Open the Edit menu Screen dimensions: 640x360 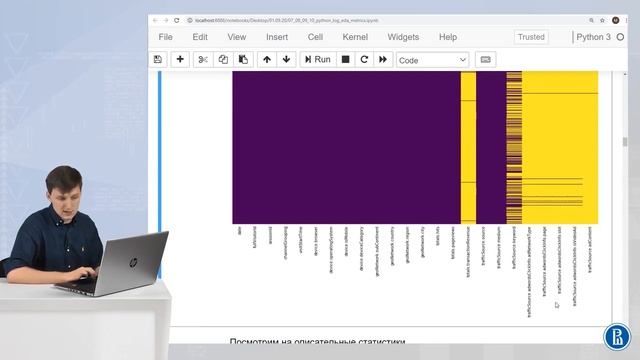coord(200,37)
